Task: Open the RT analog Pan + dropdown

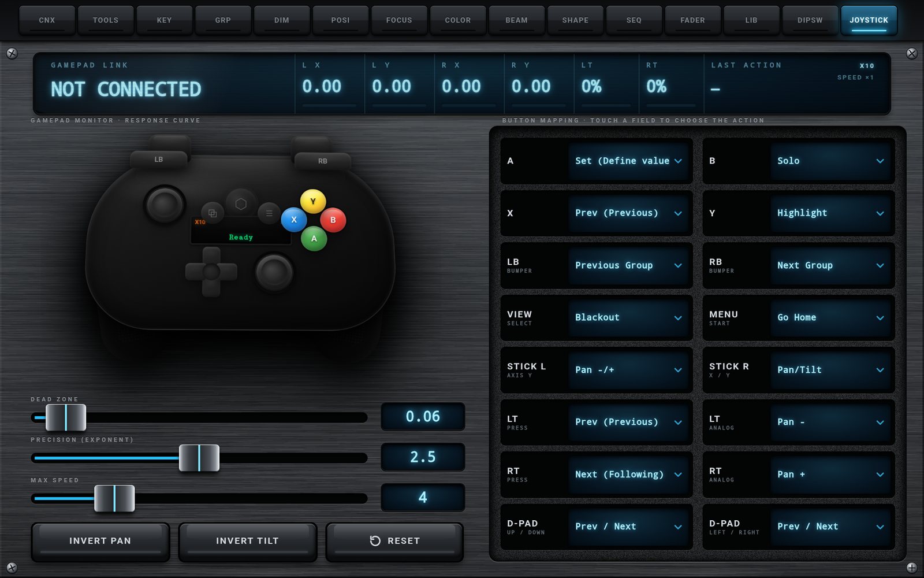Action: [832, 475]
